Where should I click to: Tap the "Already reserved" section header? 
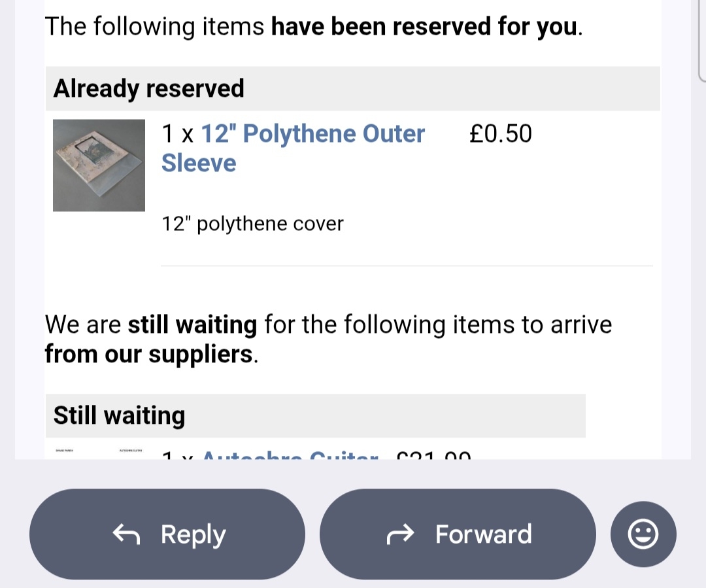point(149,88)
